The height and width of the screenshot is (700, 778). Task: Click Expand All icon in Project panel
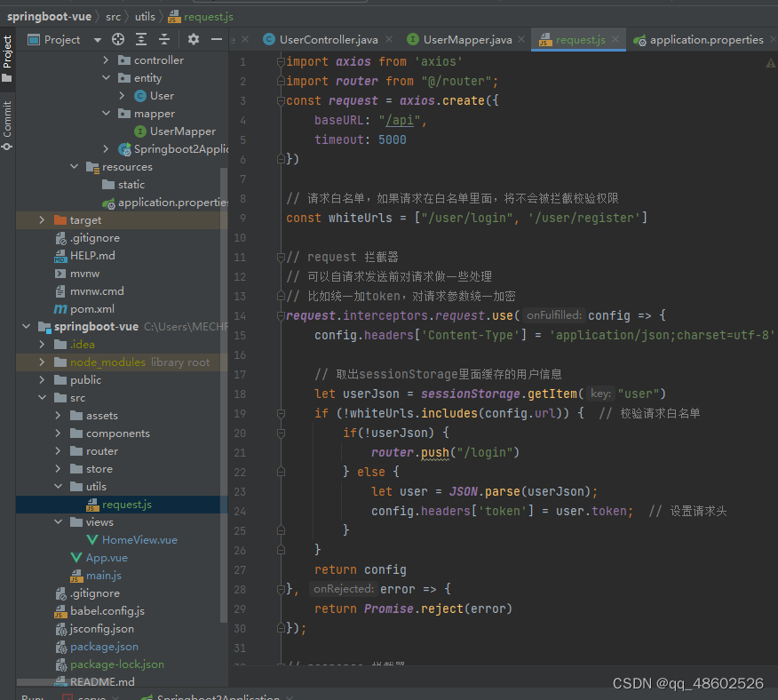141,39
